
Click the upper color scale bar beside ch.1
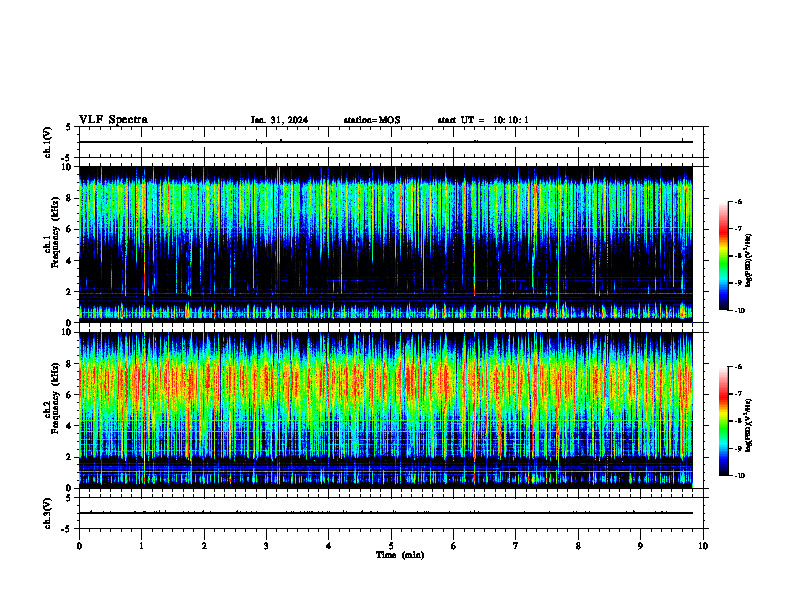point(723,256)
